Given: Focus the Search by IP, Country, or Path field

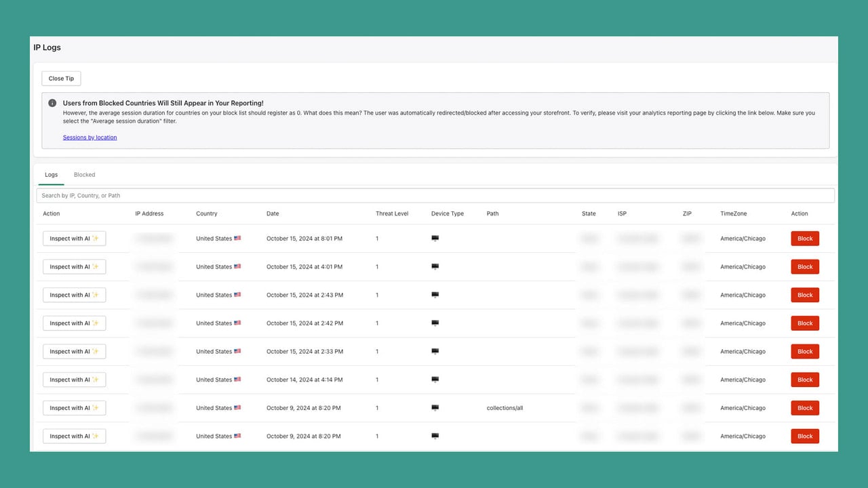Looking at the screenshot, I should tap(435, 196).
